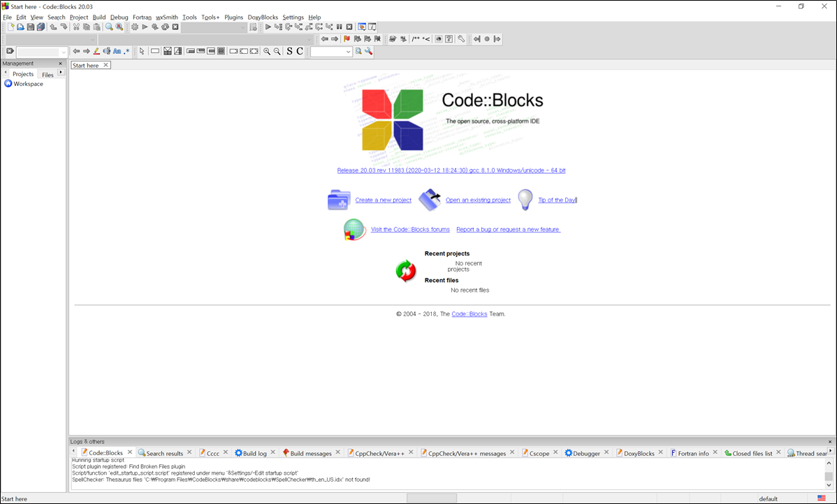Switch to the Search results tab
This screenshot has width=837, height=504.
click(164, 453)
